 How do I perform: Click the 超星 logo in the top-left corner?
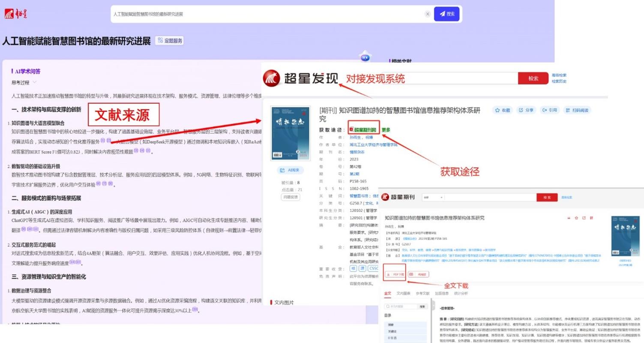tap(16, 14)
